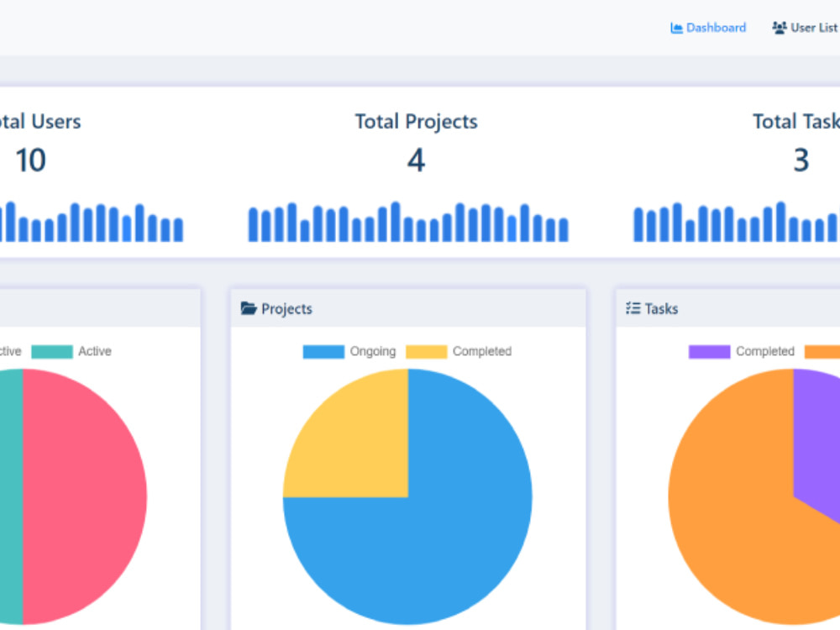Click the Tasks checklist icon

point(633,308)
